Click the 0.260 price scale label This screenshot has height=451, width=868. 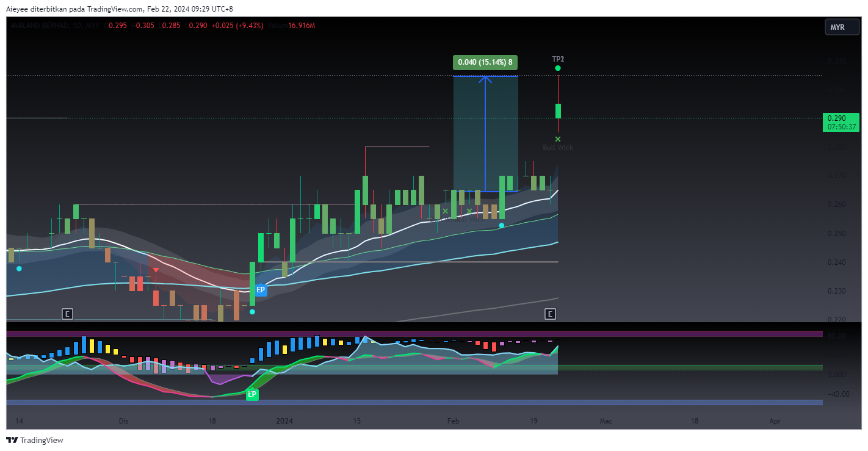pyautogui.click(x=836, y=204)
